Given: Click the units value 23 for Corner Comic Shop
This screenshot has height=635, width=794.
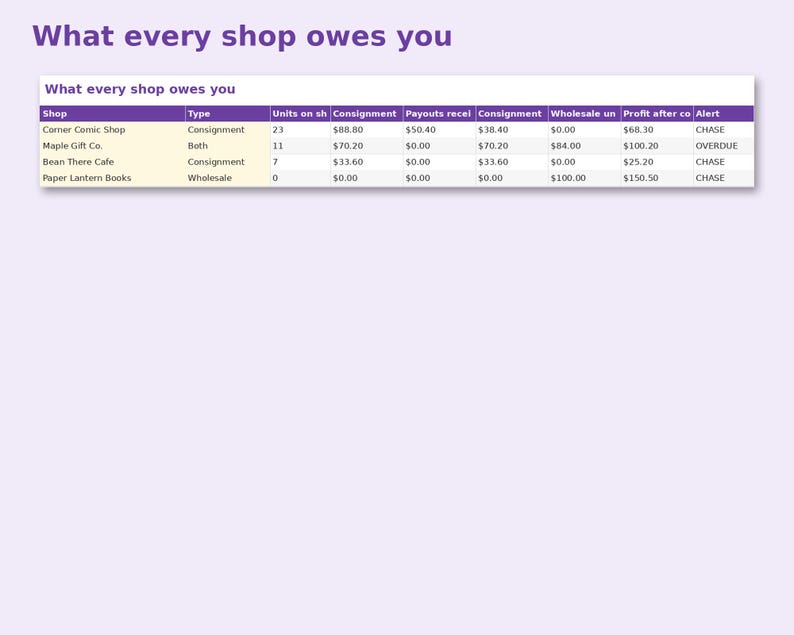Looking at the screenshot, I should [278, 130].
